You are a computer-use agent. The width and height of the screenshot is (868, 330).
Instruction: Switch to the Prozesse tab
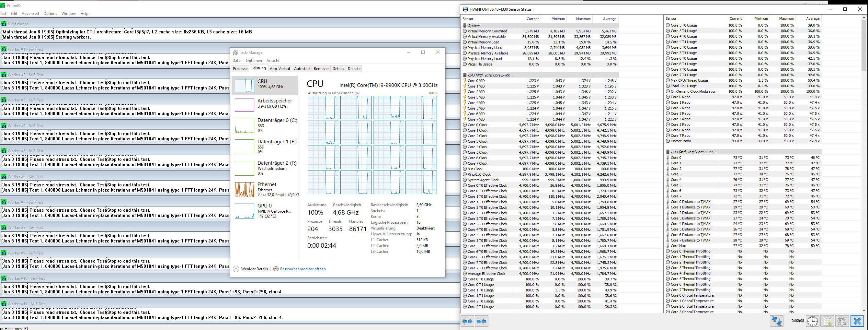tap(240, 69)
